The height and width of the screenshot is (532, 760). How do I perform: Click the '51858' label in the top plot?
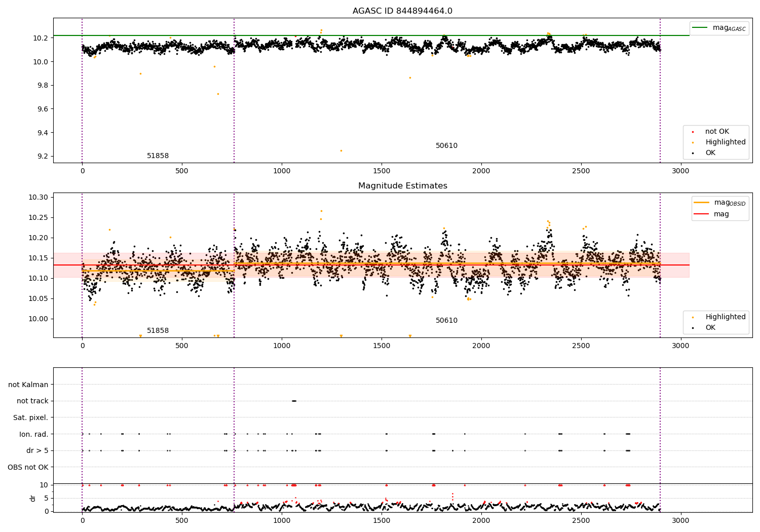click(x=158, y=156)
